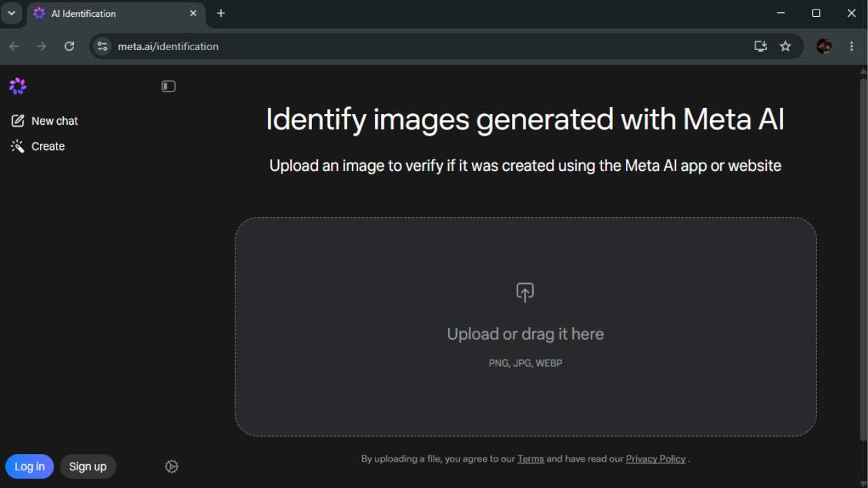Maximize the Chrome window
This screenshot has height=488, width=868.
click(816, 13)
